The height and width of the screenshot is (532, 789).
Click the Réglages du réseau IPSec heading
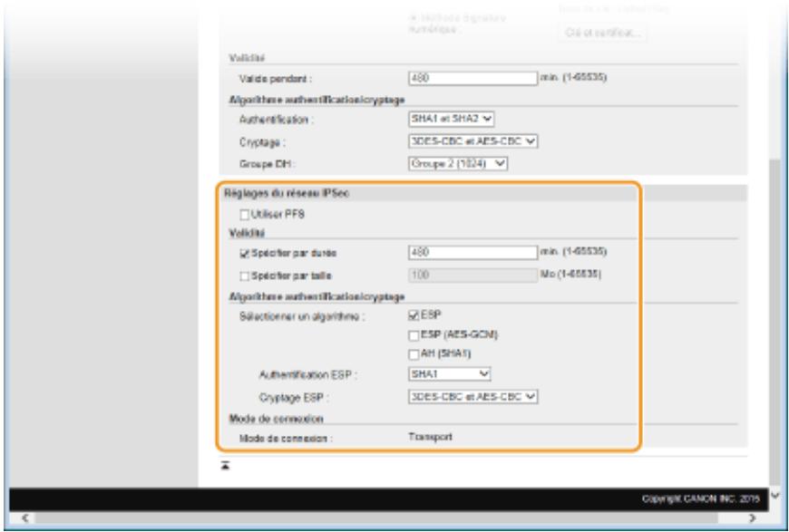click(x=287, y=193)
